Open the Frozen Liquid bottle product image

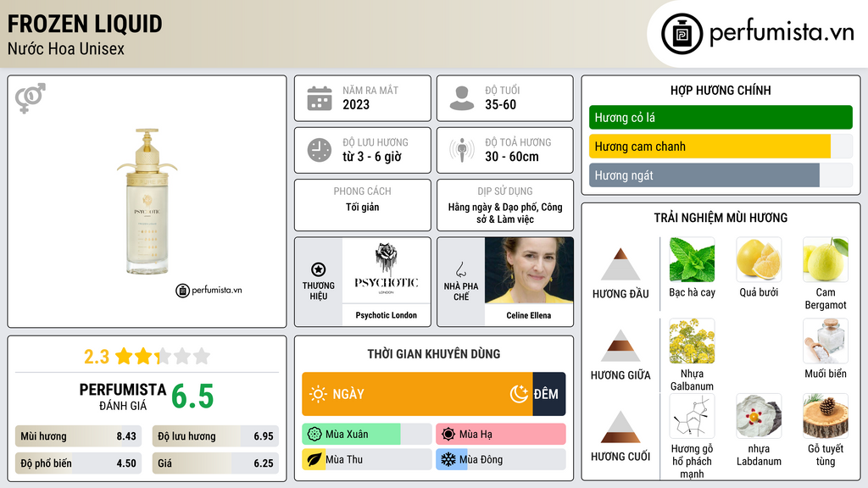click(147, 202)
